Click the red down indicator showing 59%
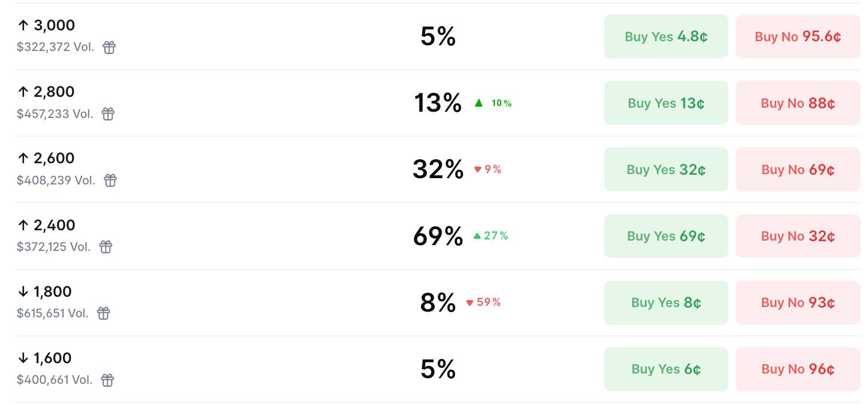The height and width of the screenshot is (405, 868). pos(470,302)
